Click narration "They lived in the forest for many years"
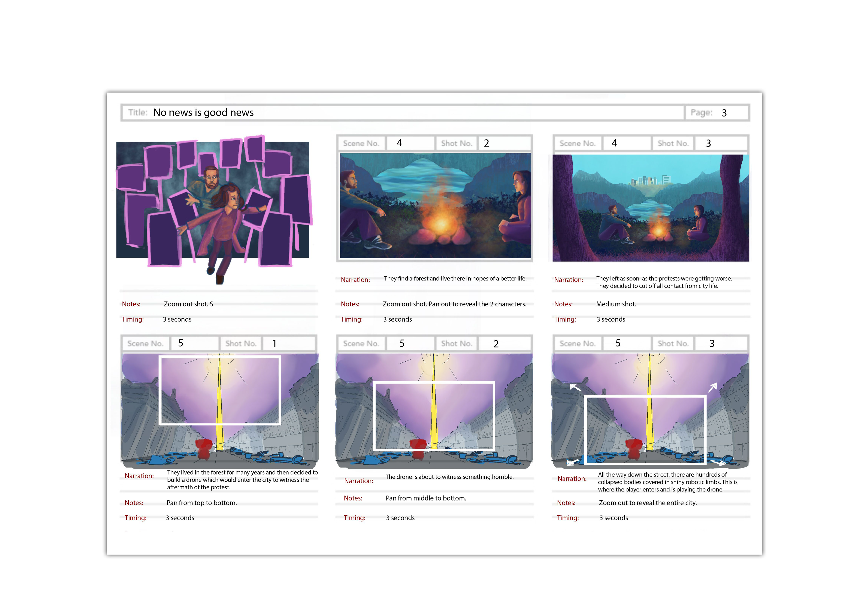868x614 pixels. (242, 480)
